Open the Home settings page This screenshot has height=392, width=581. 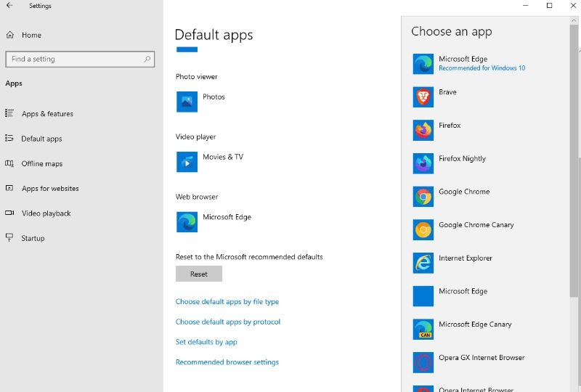(31, 35)
